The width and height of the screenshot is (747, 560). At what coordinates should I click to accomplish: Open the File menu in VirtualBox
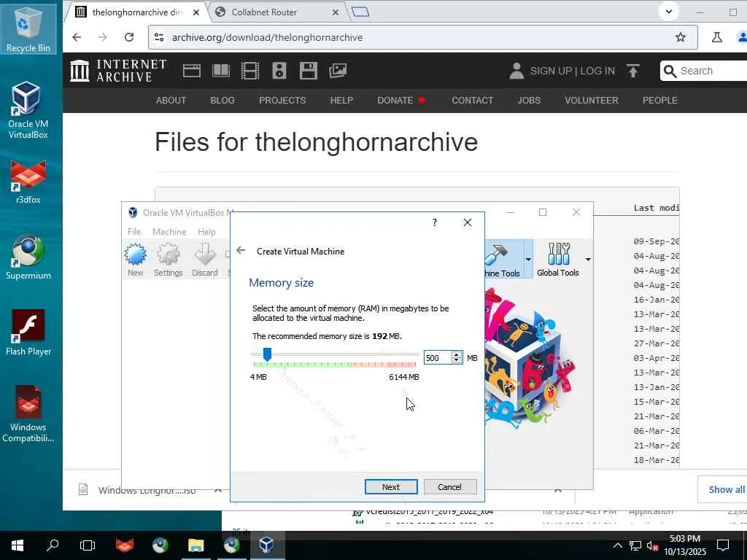coord(134,231)
